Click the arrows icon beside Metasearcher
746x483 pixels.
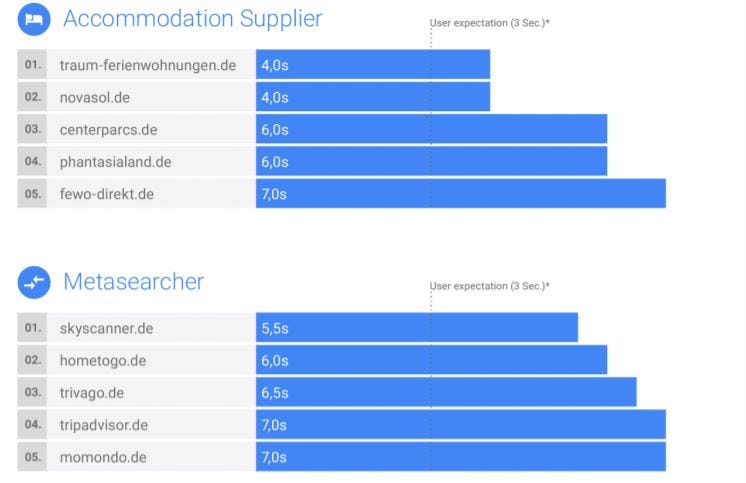tap(34, 282)
